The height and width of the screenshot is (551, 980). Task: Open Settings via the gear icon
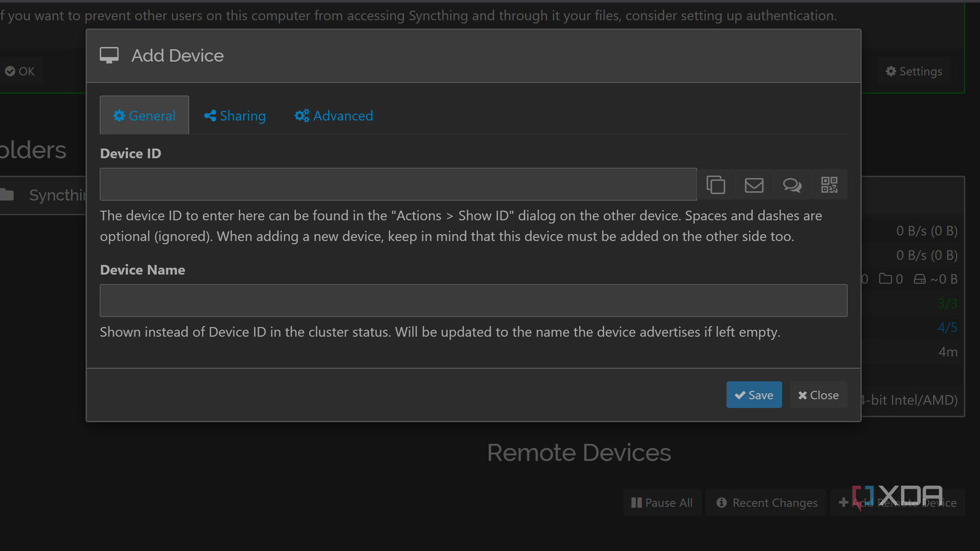[890, 71]
